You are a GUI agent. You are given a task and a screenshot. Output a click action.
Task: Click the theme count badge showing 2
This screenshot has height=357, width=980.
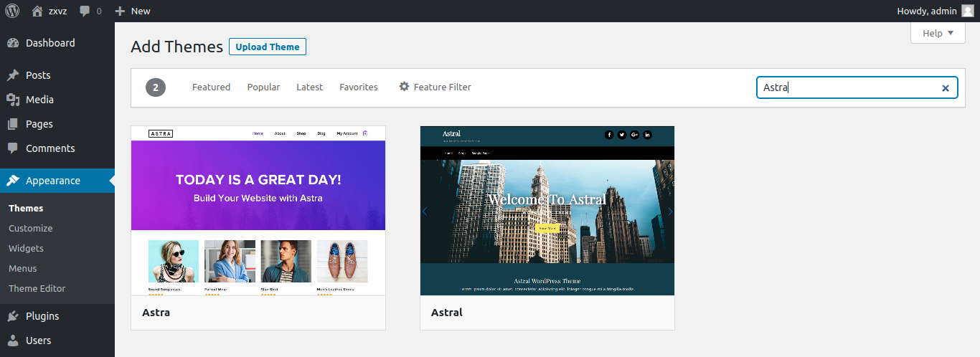(x=156, y=87)
